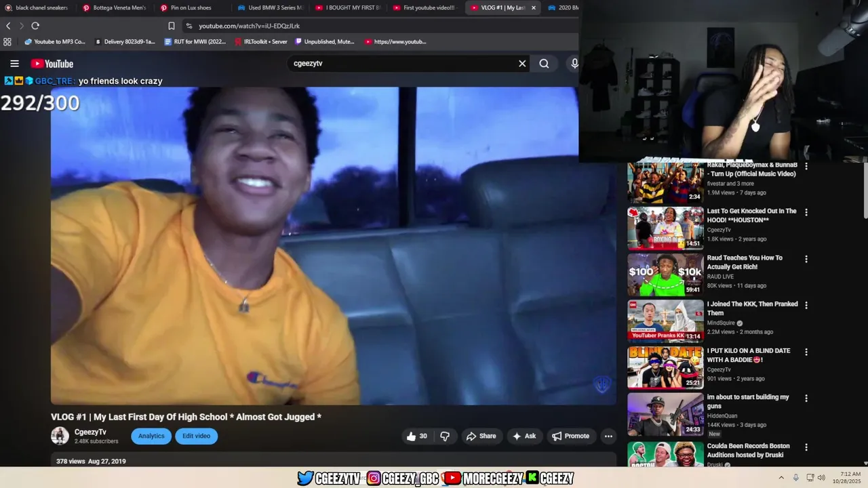Click the RAUD LIVE channel name
Viewport: 868px width, 488px height.
tap(720, 277)
